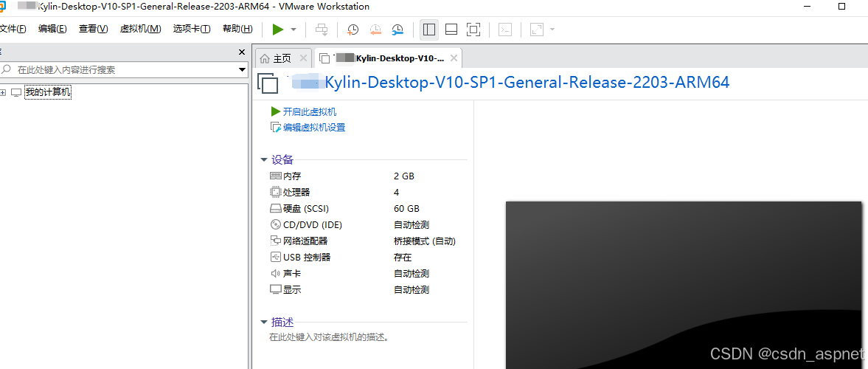868x369 pixels.
Task: Click the USB 存在 value
Action: [403, 257]
